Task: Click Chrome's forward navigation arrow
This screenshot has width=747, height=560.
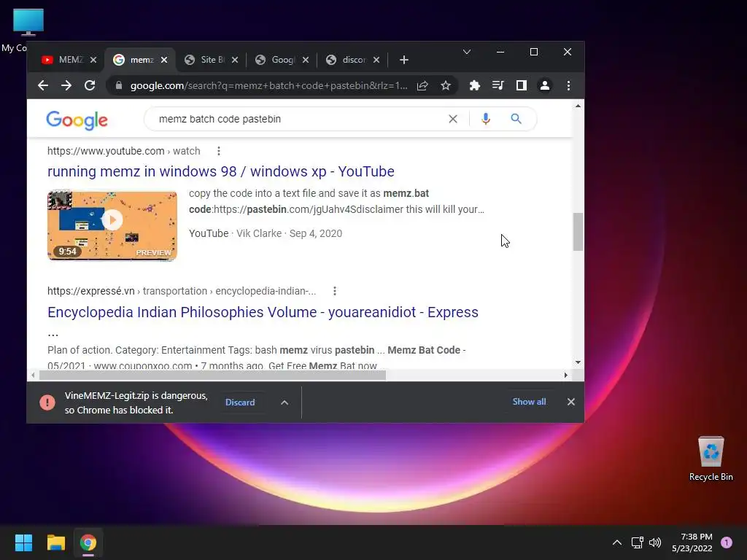Action: click(x=66, y=86)
